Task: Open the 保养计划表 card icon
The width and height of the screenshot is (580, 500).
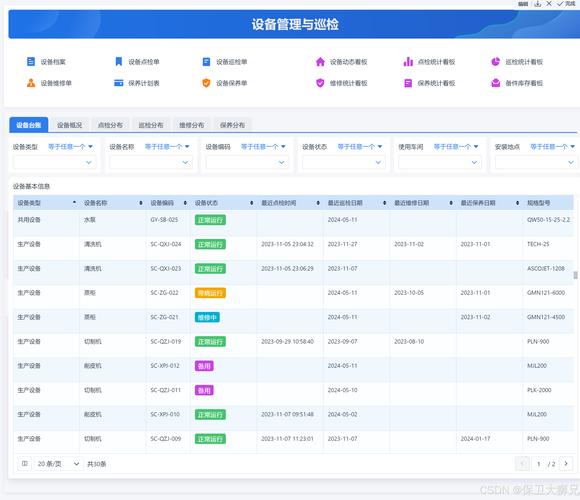Action: tap(119, 83)
